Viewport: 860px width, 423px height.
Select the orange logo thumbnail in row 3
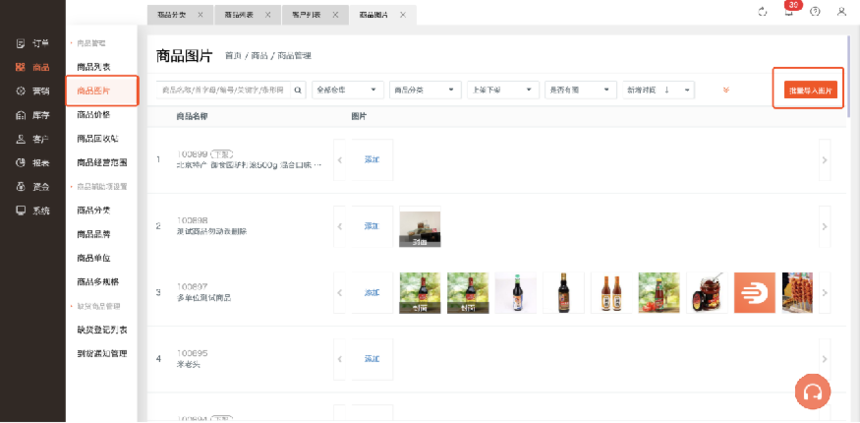(754, 292)
